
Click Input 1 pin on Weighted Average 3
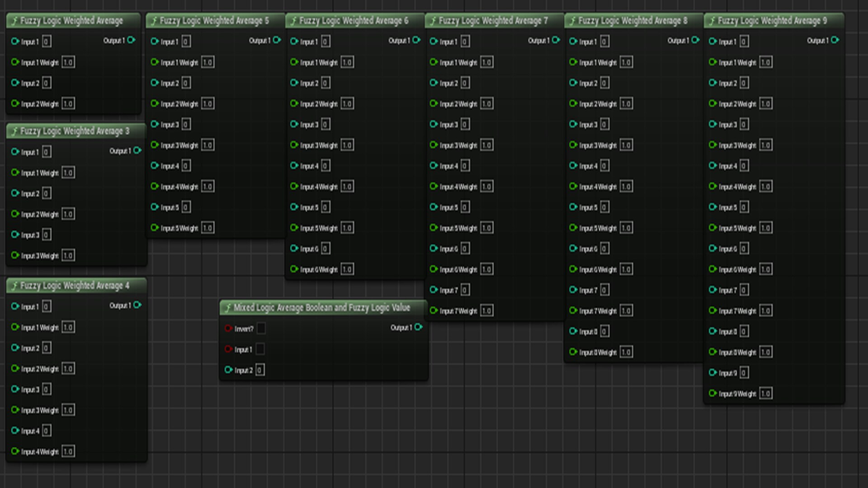(15, 152)
